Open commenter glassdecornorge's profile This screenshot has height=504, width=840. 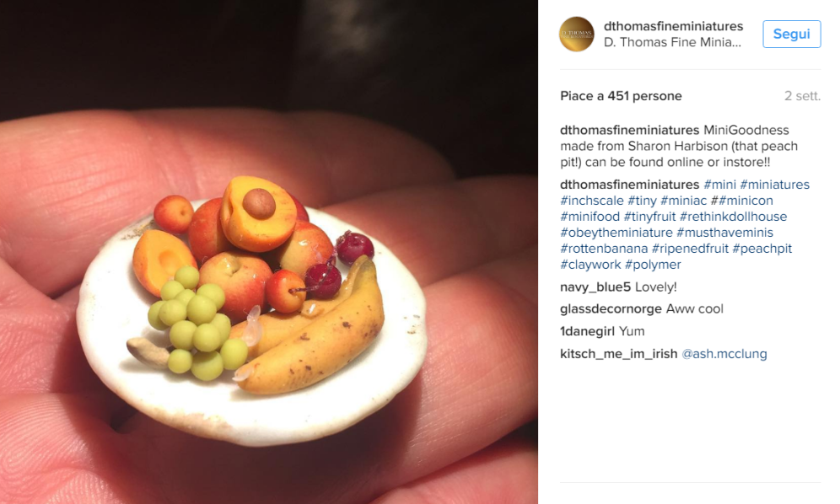(611, 309)
